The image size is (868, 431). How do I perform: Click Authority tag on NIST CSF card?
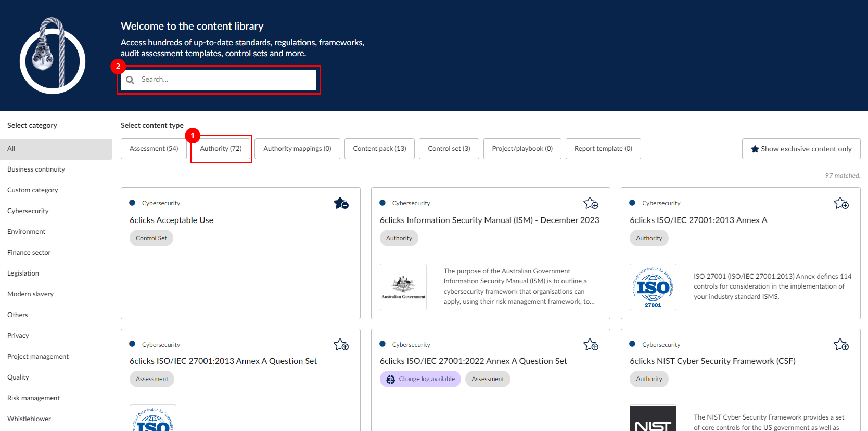(649, 379)
